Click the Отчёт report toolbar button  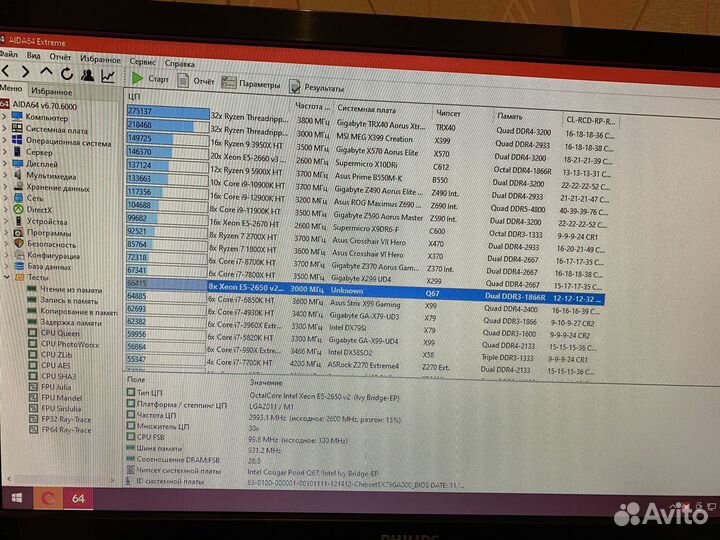196,81
